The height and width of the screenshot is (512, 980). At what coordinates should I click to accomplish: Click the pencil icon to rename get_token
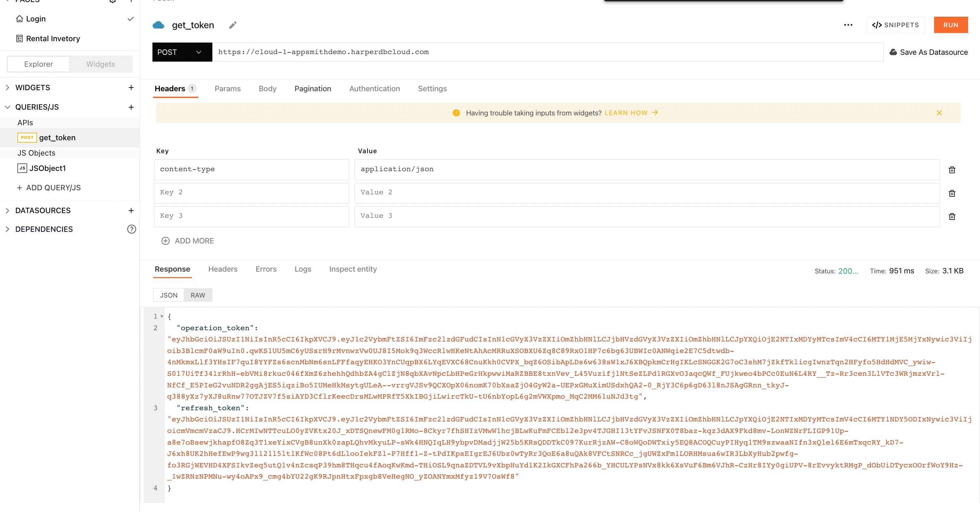pyautogui.click(x=233, y=25)
